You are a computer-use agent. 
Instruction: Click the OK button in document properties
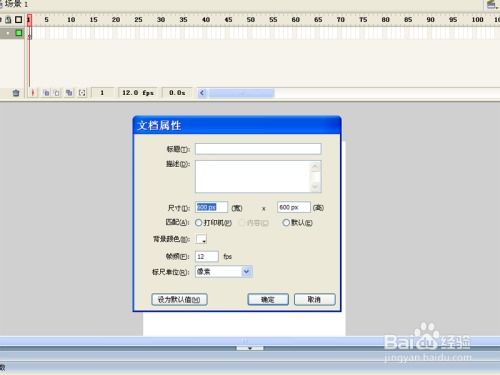268,299
